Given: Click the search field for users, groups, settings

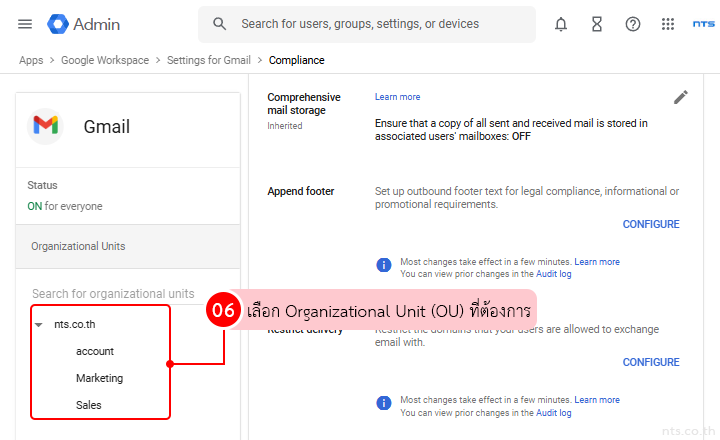Looking at the screenshot, I should pos(367,24).
